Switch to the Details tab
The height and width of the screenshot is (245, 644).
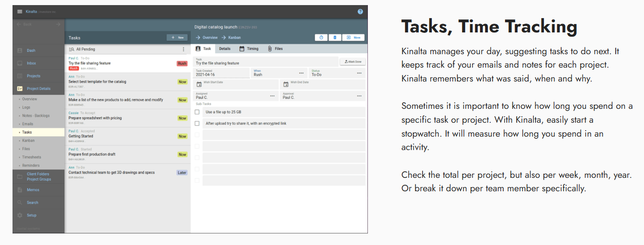pos(225,49)
